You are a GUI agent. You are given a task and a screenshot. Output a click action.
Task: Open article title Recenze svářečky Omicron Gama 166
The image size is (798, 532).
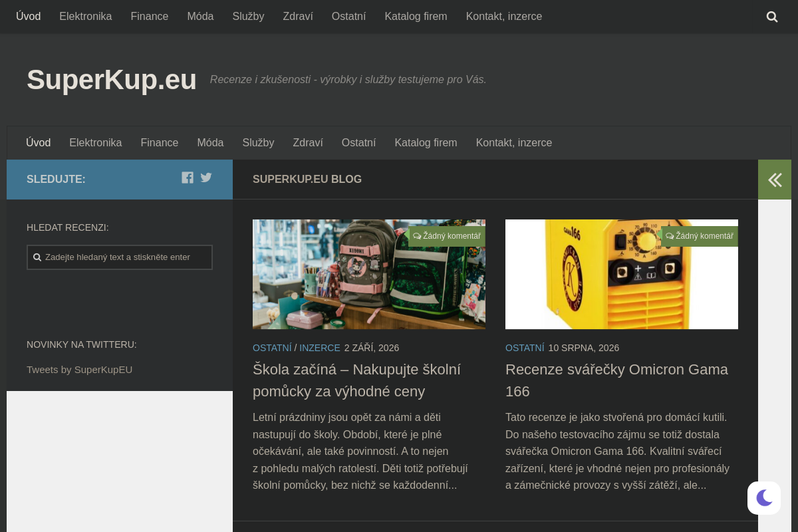(616, 380)
